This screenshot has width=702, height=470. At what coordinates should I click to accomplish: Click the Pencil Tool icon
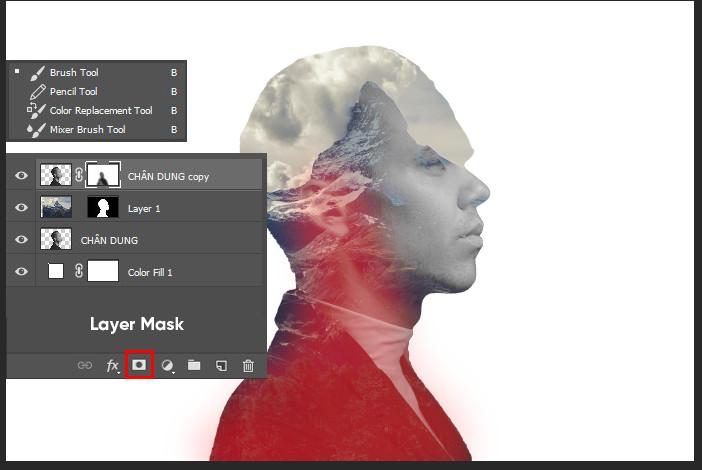37,92
